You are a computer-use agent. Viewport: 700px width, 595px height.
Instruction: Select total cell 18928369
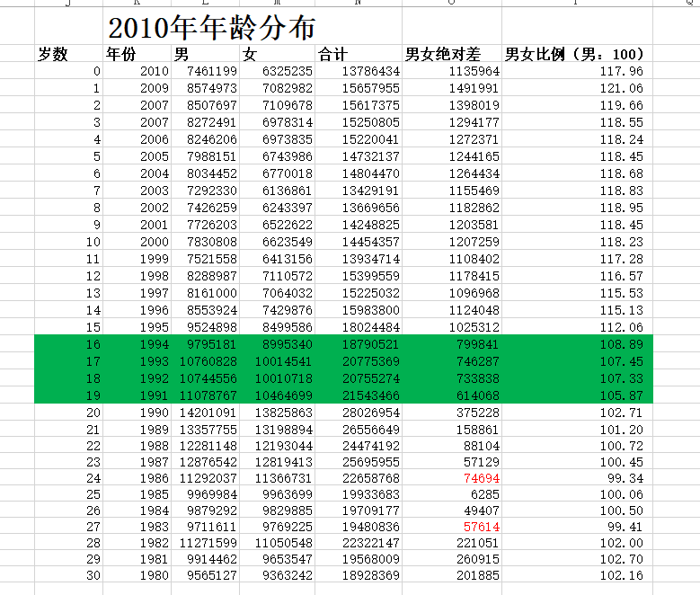click(x=371, y=575)
